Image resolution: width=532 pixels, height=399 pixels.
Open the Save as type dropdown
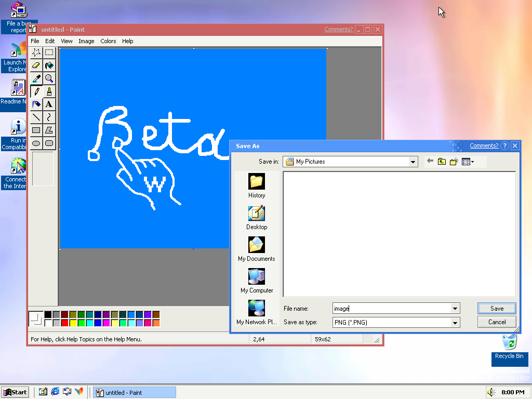(x=455, y=323)
